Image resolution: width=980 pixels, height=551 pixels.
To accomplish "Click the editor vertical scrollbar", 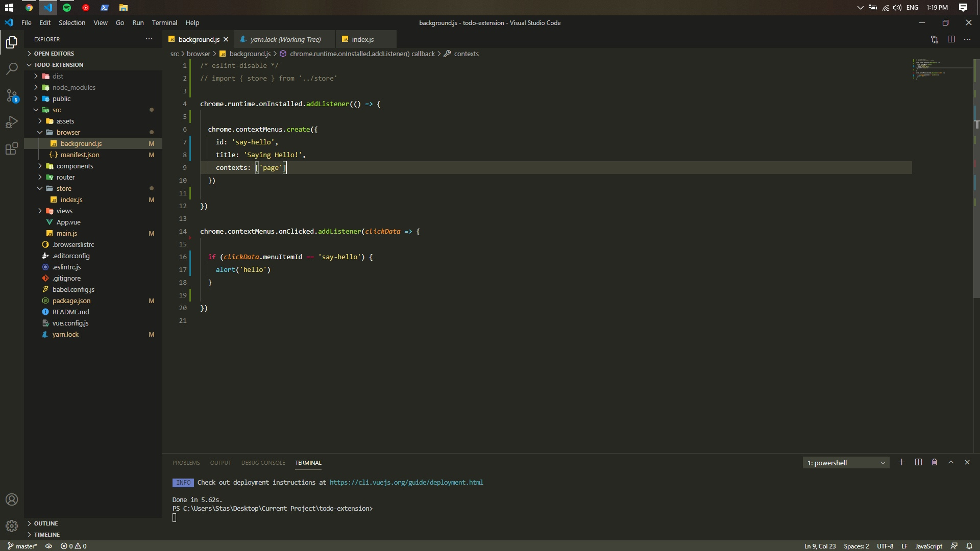I will click(976, 179).
